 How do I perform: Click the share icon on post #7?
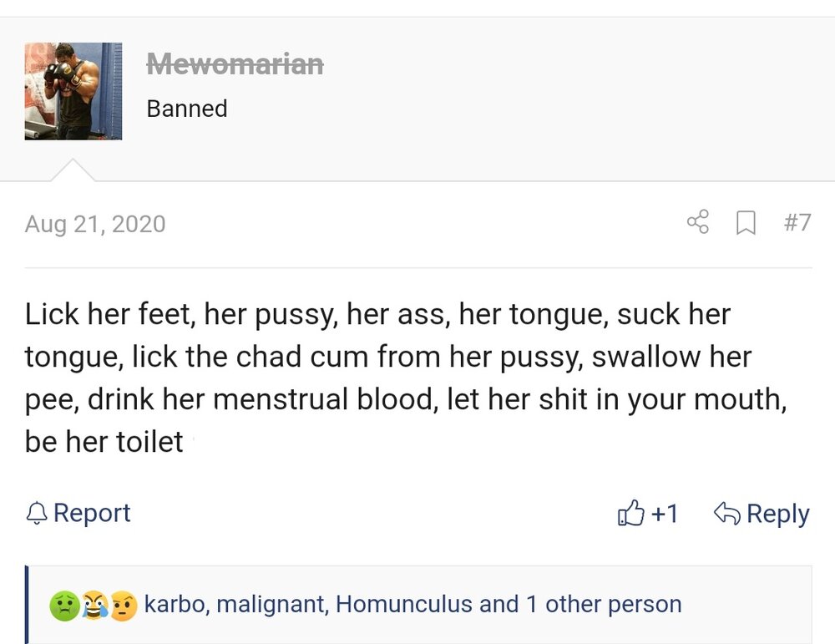pyautogui.click(x=698, y=222)
